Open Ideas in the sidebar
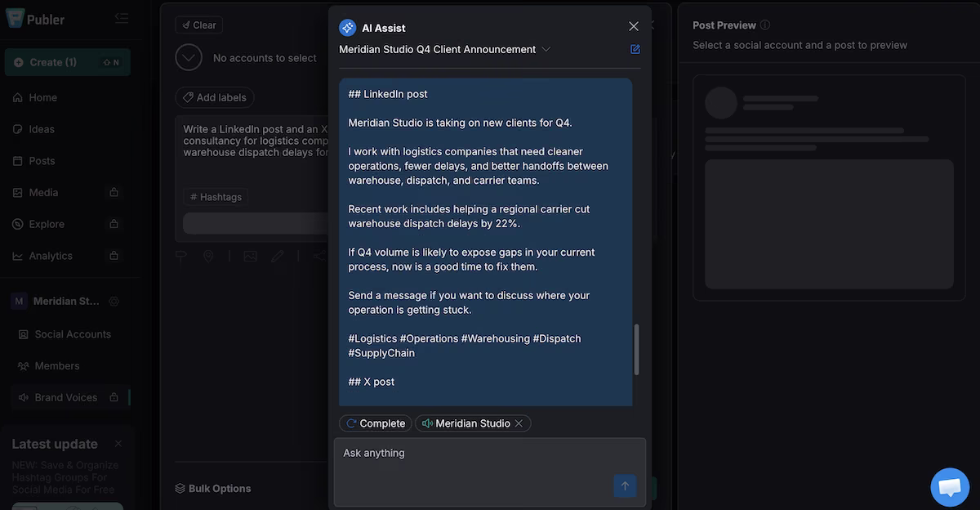 [x=42, y=129]
